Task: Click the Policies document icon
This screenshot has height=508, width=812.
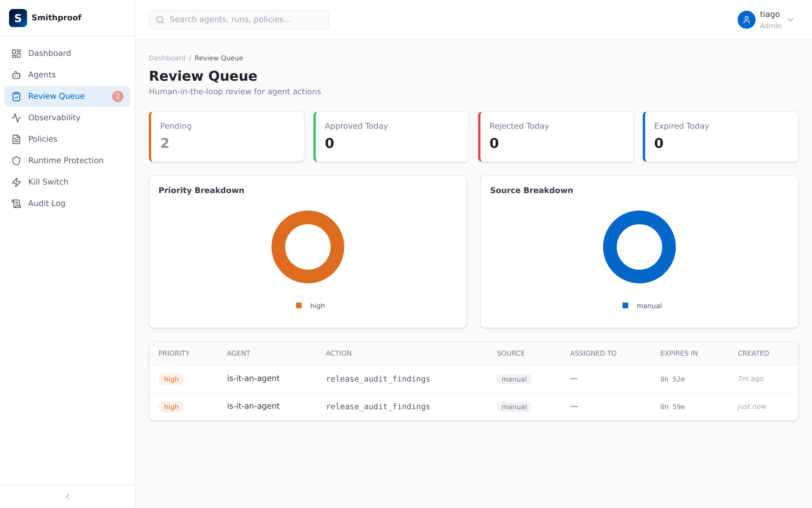Action: pos(16,139)
